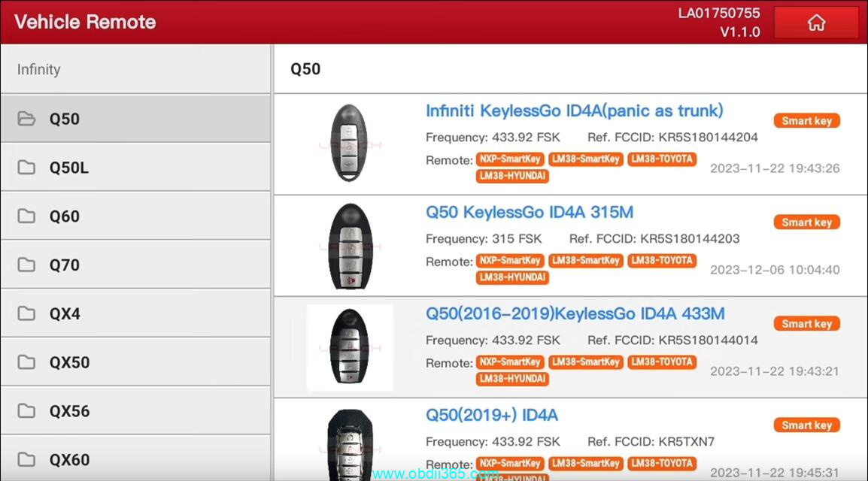Click key fob image for Q50 315M
The width and height of the screenshot is (868, 481).
click(x=349, y=246)
